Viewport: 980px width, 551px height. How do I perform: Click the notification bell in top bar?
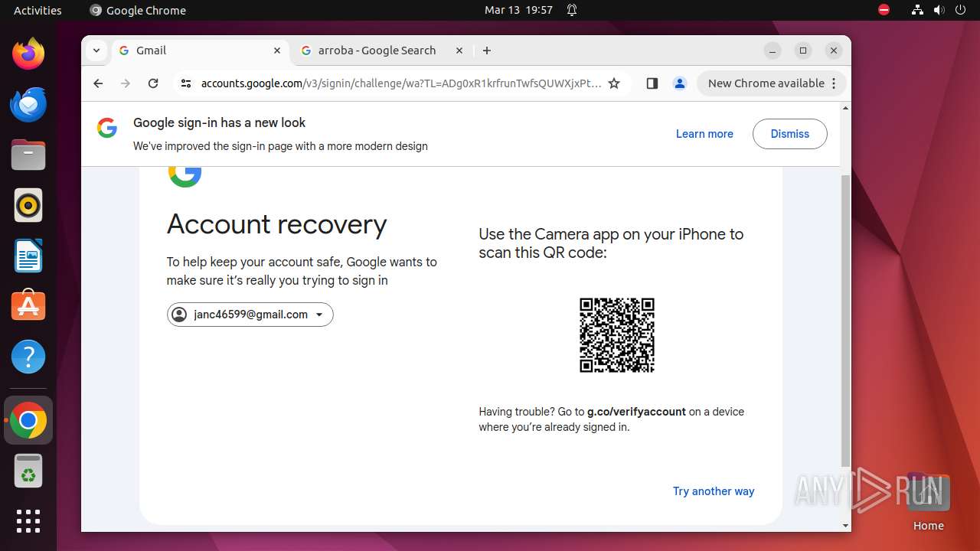point(572,10)
